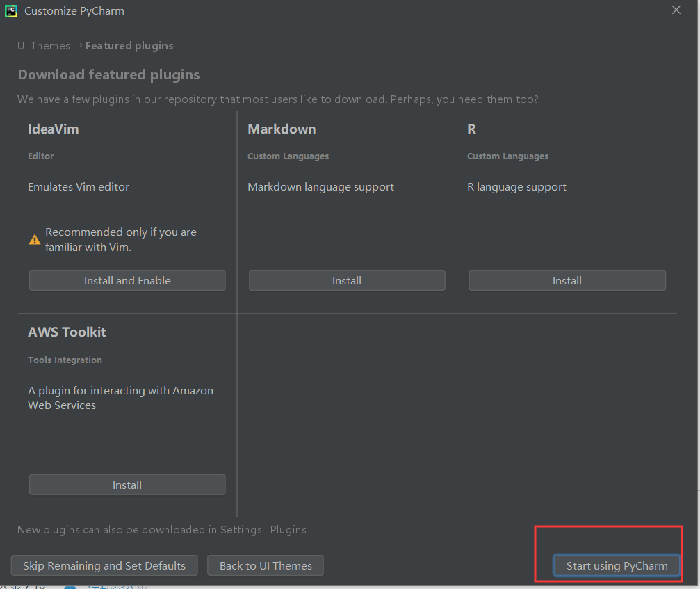The image size is (700, 589).
Task: Click the 'Customize PyCharm' window title
Action: pyautogui.click(x=74, y=10)
